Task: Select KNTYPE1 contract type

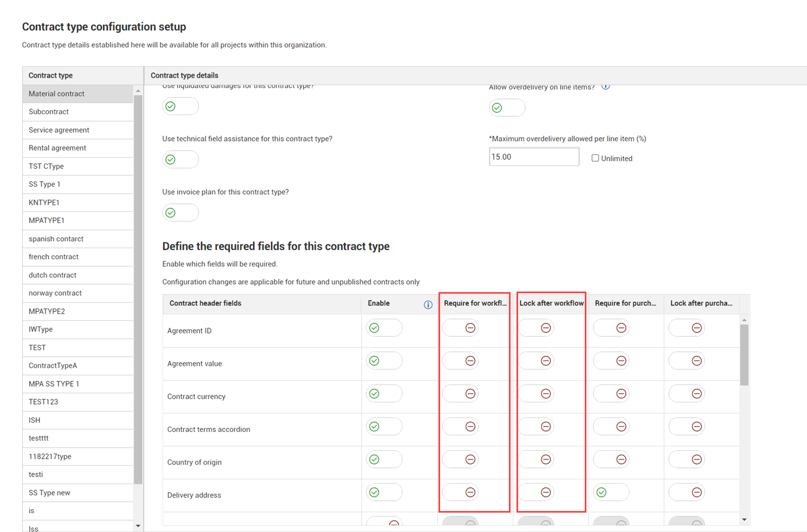Action: (x=78, y=202)
